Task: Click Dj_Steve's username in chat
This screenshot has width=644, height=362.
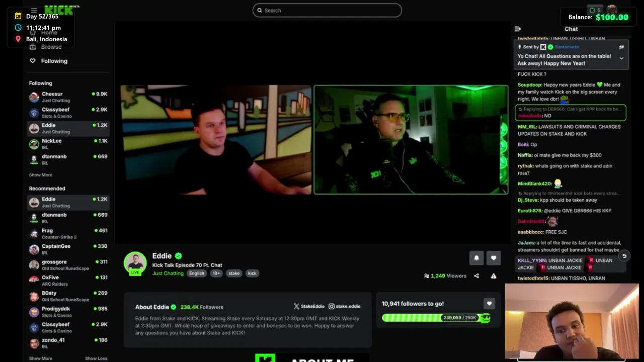Action: pyautogui.click(x=528, y=200)
